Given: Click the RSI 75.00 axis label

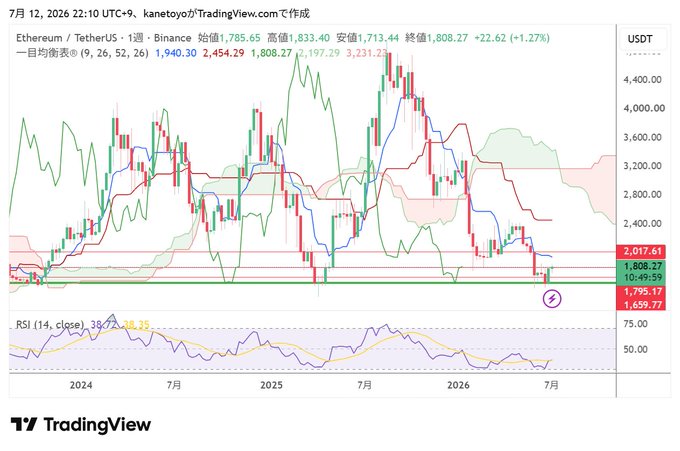Looking at the screenshot, I should point(635,324).
